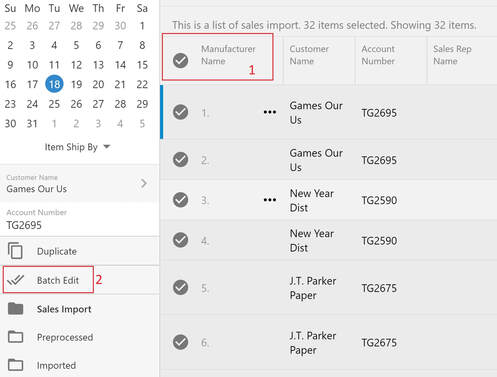
Task: Sort by Manufacturer Name column header
Action: (228, 55)
